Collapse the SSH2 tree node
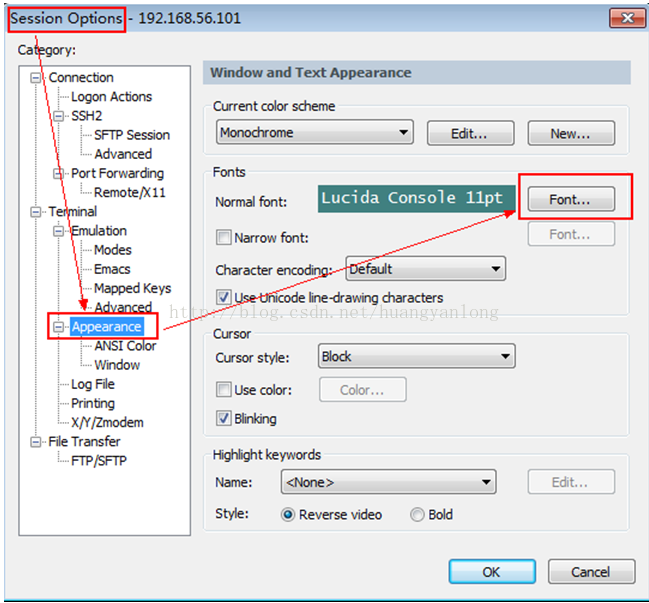This screenshot has height=603, width=649. click(x=59, y=116)
